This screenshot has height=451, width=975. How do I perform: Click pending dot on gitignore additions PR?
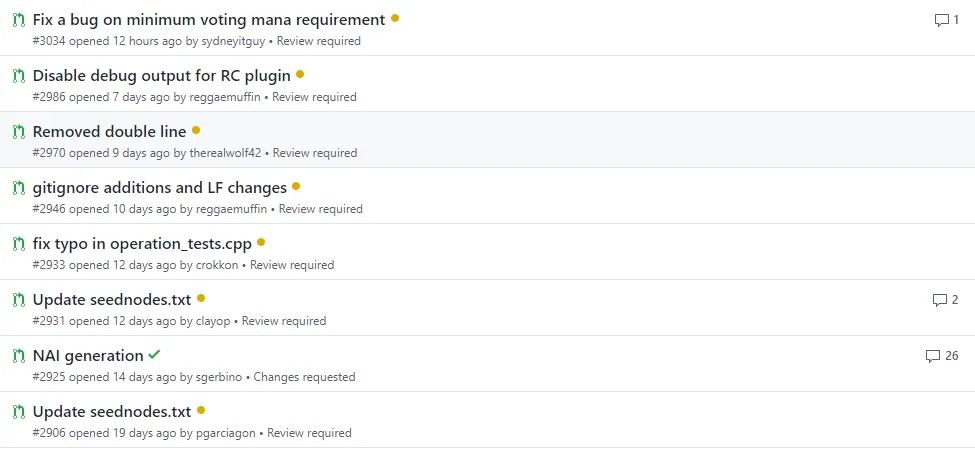[296, 186]
